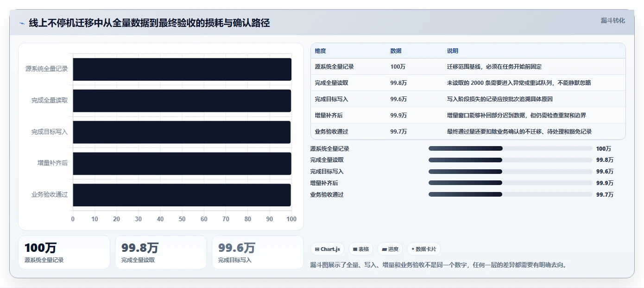The height and width of the screenshot is (288, 644).
Task: Click the 100万 value in the table
Action: click(398, 67)
